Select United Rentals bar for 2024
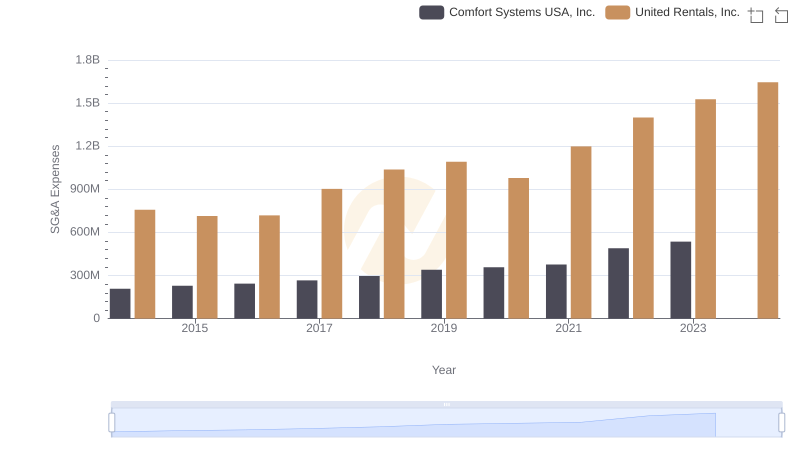Screen dimensions: 800x461 (767, 200)
